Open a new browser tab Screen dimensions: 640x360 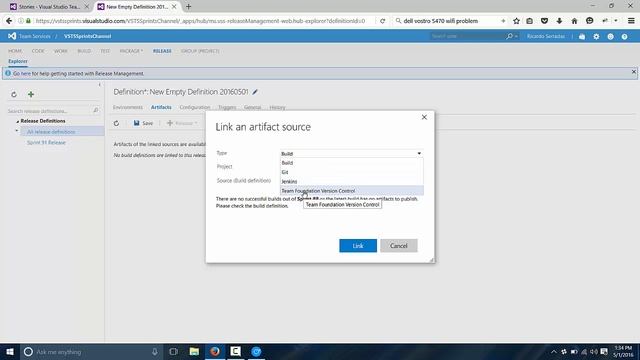tap(188, 7)
